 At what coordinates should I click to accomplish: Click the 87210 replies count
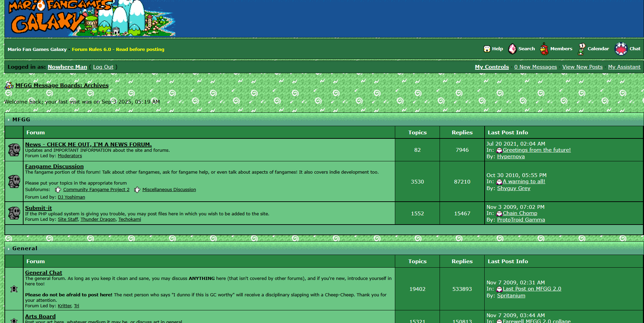[462, 182]
